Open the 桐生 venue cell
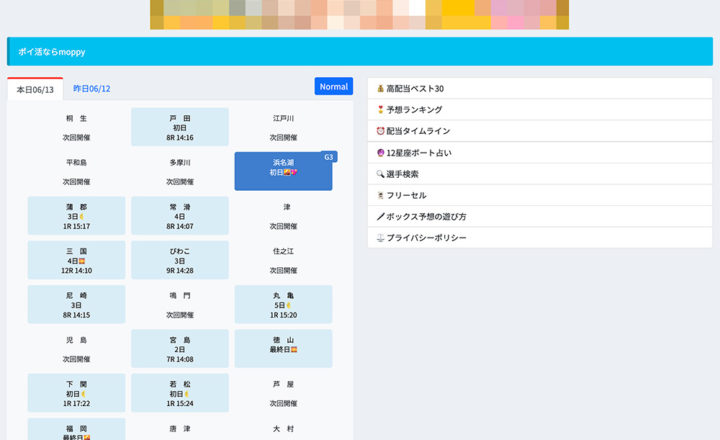The width and height of the screenshot is (720, 440). (76, 127)
